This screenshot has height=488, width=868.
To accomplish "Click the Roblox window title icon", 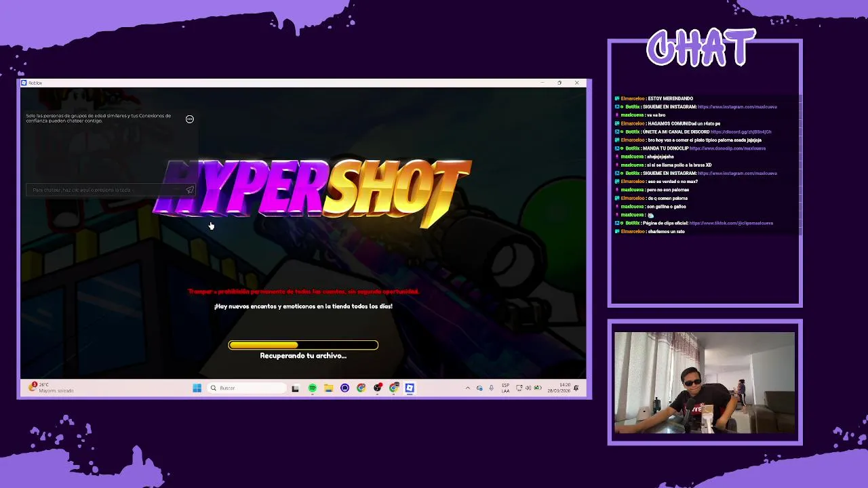I will point(24,83).
